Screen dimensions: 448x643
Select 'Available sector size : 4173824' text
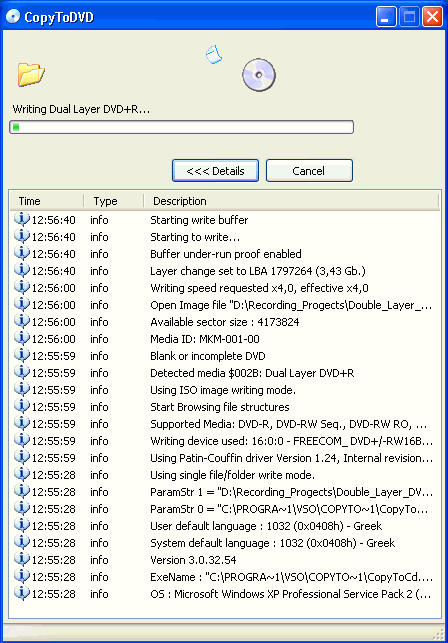[x=225, y=322]
